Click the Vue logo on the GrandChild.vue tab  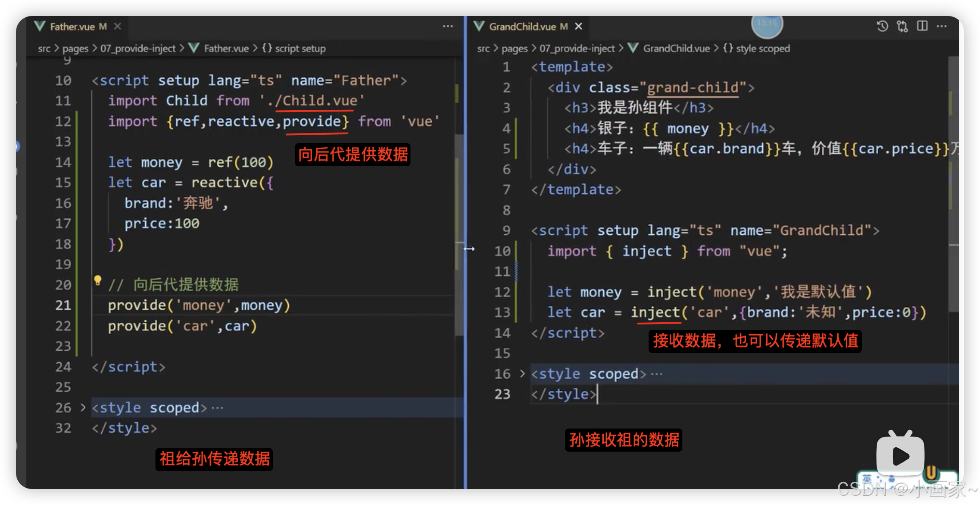tap(478, 26)
